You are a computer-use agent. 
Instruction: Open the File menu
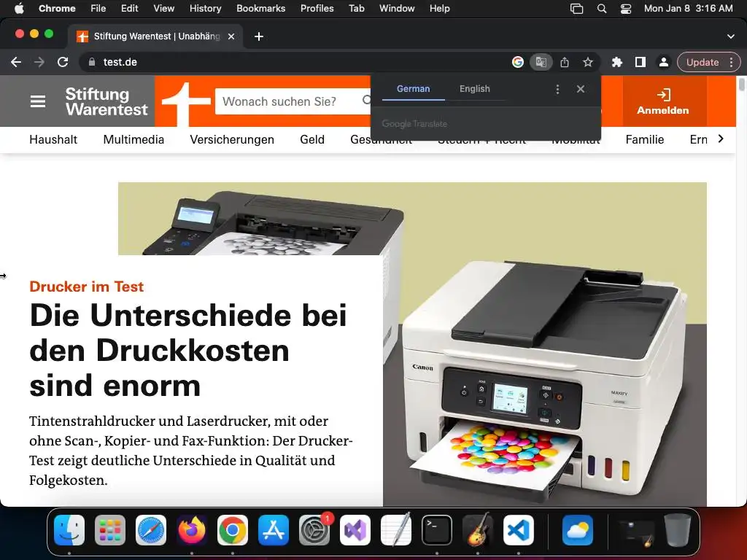click(98, 8)
